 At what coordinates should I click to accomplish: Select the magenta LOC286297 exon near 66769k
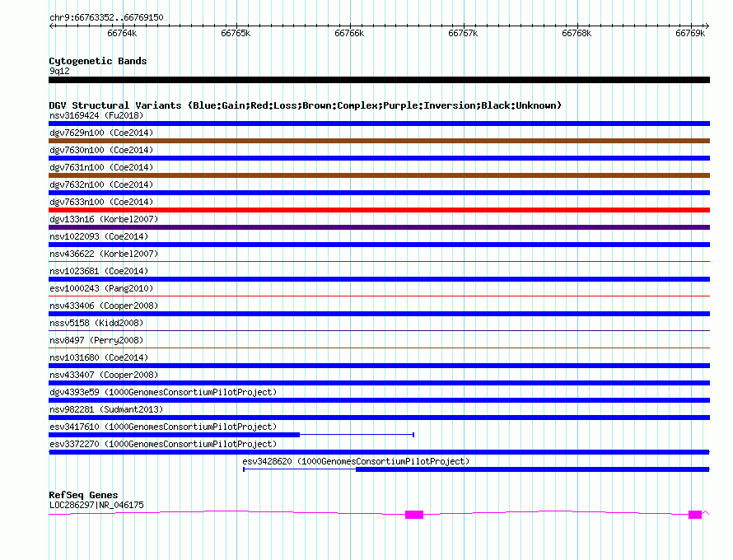tap(695, 515)
